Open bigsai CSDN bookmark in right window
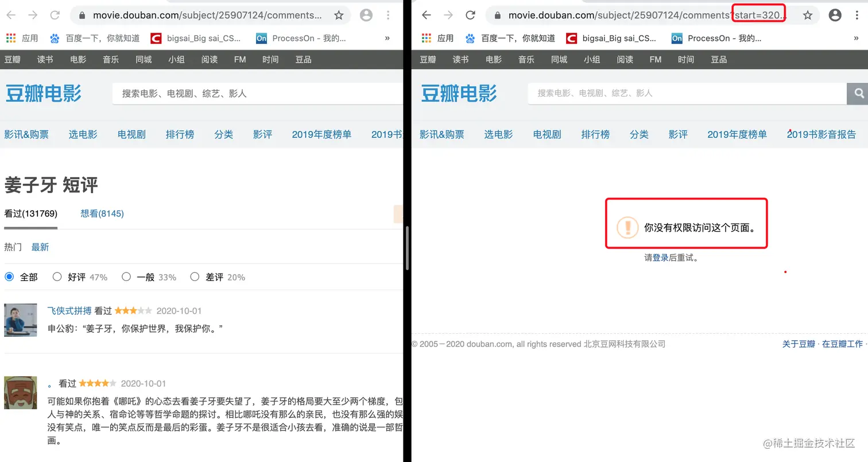 coord(611,38)
